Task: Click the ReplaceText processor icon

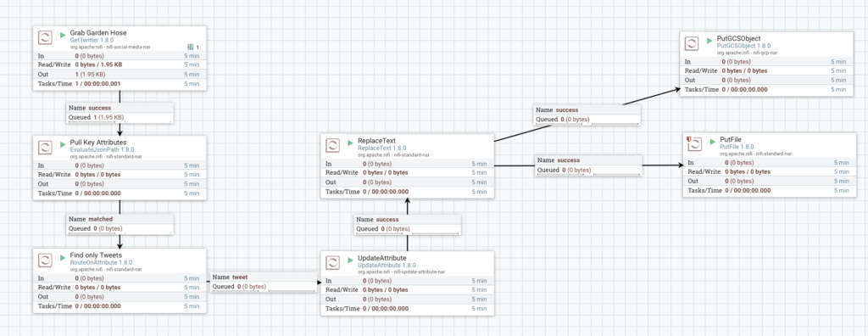Action: [x=332, y=146]
